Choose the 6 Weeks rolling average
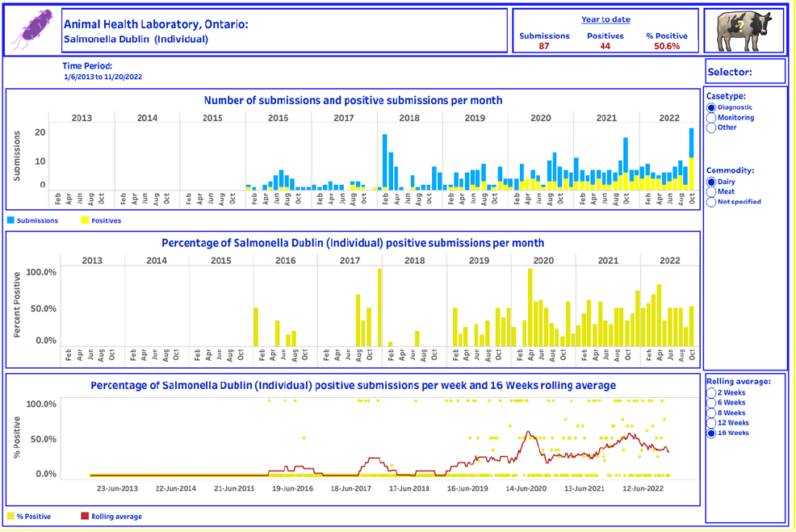 711,403
